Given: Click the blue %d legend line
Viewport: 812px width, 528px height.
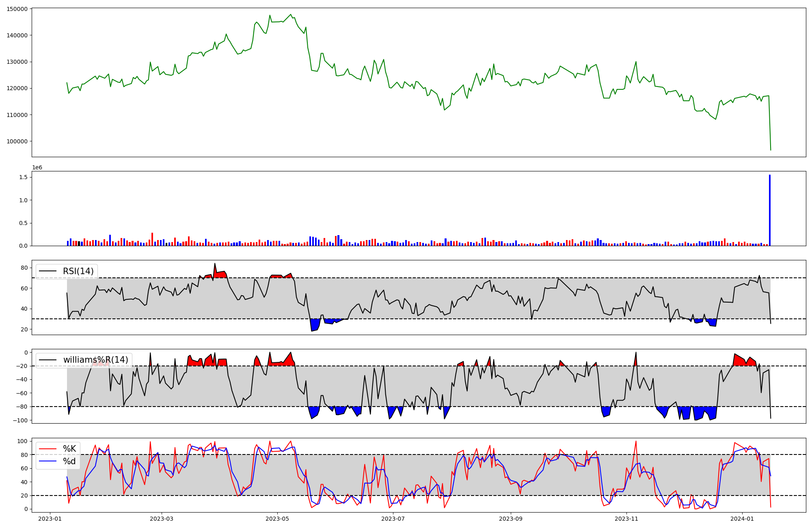Looking at the screenshot, I should pos(48,461).
